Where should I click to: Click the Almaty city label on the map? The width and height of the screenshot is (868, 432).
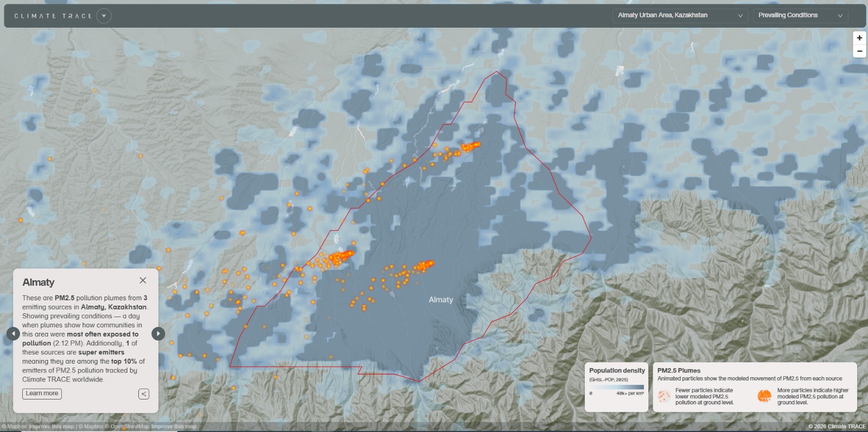click(441, 300)
